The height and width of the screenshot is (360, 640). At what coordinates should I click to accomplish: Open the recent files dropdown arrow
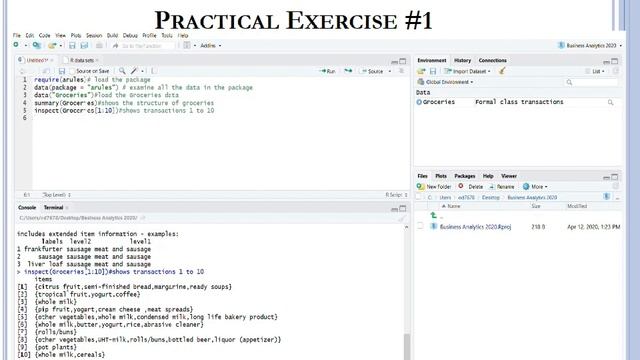tap(61, 45)
